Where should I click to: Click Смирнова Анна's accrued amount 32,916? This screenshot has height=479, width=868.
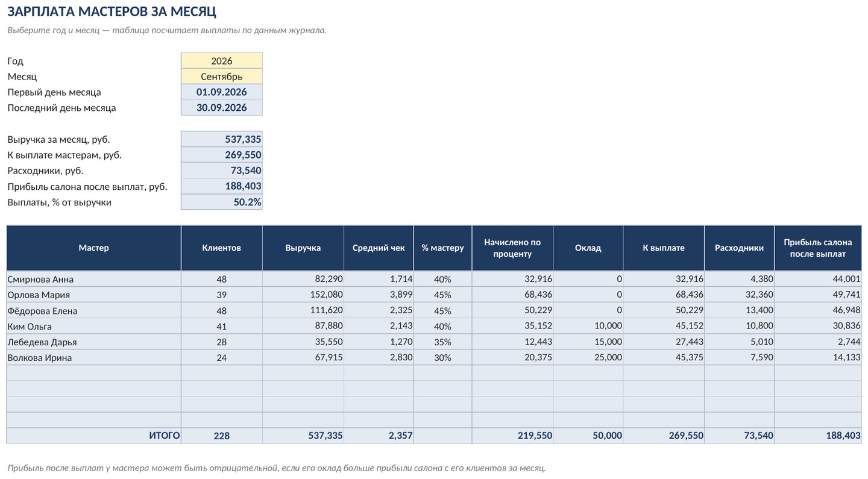coord(513,279)
